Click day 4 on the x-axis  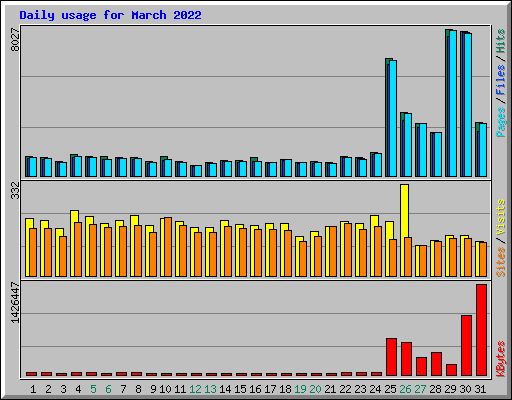click(x=78, y=389)
